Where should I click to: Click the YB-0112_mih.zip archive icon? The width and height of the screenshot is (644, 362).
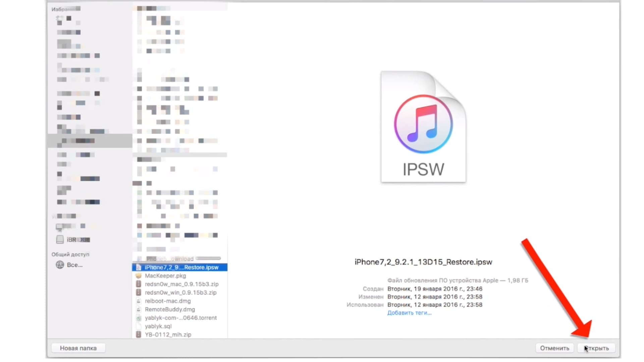139,335
